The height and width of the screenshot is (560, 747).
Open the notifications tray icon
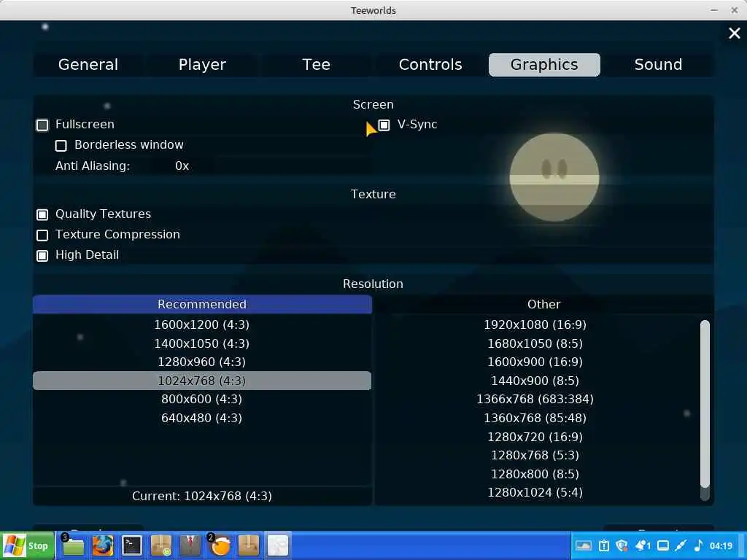click(x=643, y=545)
